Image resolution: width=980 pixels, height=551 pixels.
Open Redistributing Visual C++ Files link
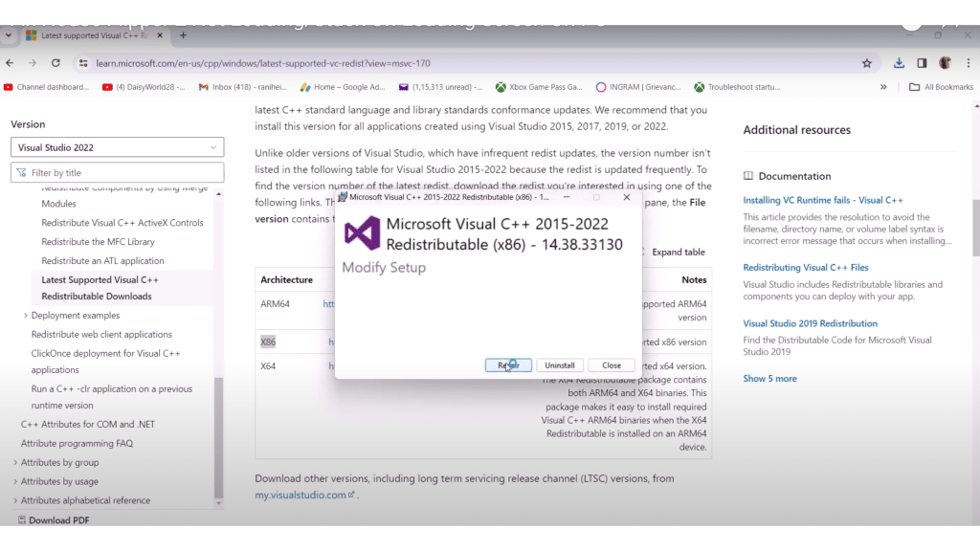pyautogui.click(x=806, y=268)
